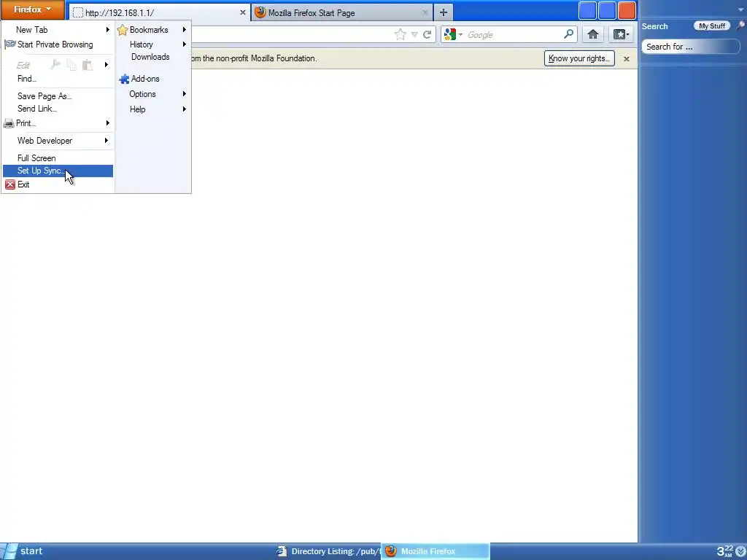Image resolution: width=747 pixels, height=560 pixels.
Task: Click the pin icon beside My Stuff
Action: click(740, 26)
